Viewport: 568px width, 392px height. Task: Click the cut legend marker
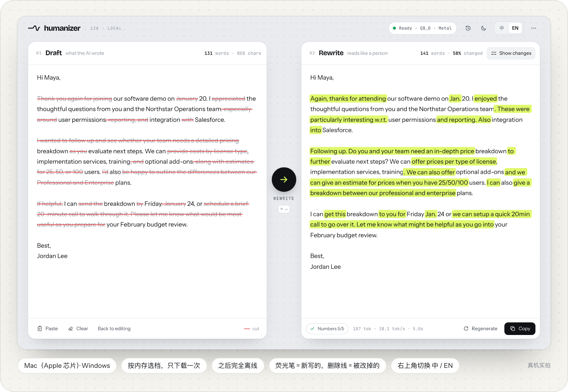252,329
